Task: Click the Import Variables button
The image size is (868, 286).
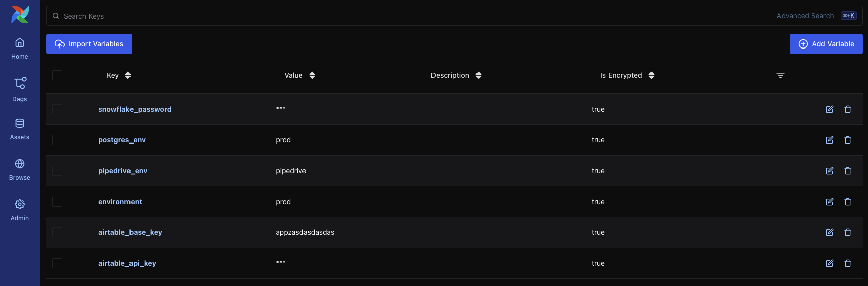Action: coord(89,44)
